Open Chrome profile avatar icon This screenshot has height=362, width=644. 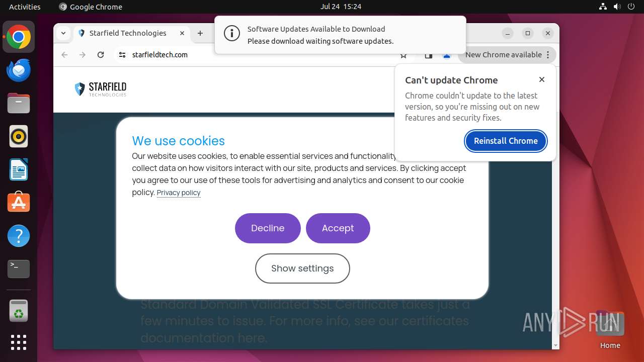[x=446, y=56]
